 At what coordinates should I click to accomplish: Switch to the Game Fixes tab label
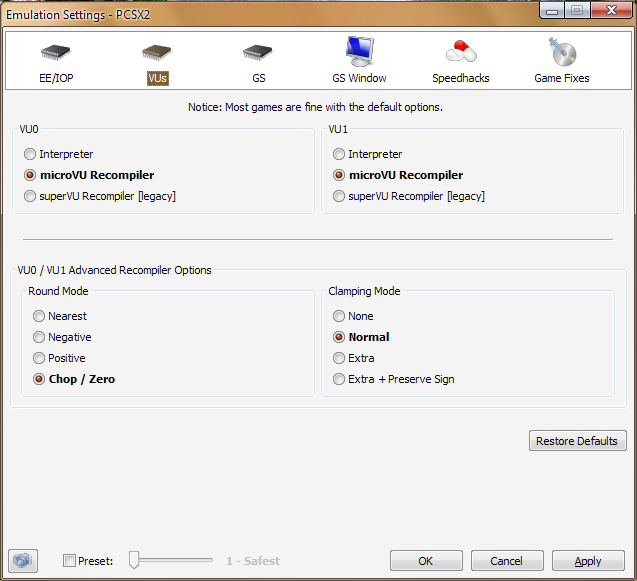562,78
